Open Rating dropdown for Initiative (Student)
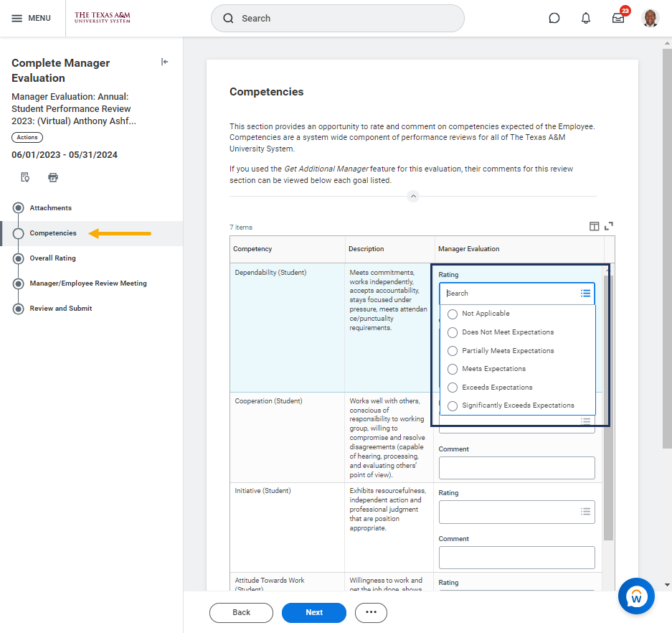Screen dimensions: 672x633 pyautogui.click(x=516, y=512)
